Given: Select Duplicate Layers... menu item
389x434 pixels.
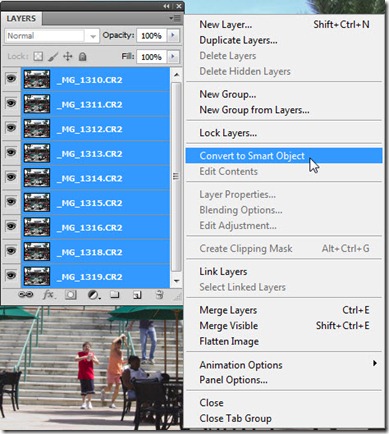Looking at the screenshot, I should click(x=284, y=40).
